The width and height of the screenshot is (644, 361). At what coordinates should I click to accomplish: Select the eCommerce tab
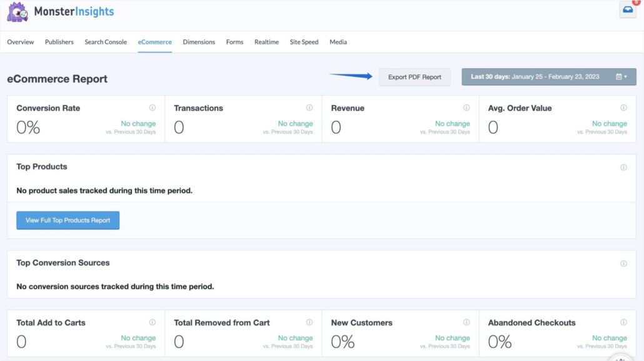[x=155, y=42]
